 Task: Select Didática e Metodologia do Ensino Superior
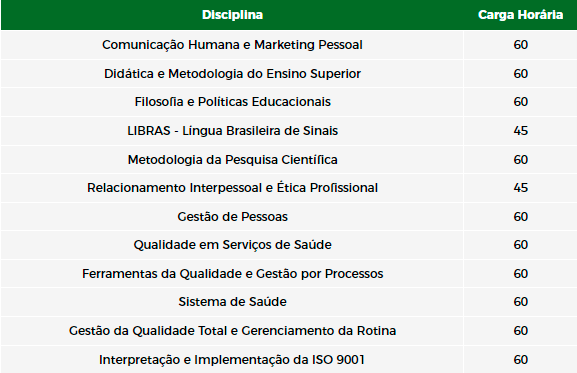(232, 74)
